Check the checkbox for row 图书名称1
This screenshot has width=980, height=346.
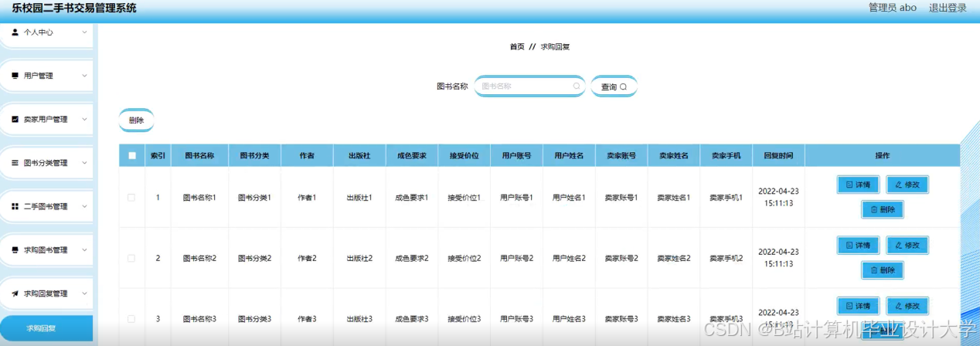(131, 198)
